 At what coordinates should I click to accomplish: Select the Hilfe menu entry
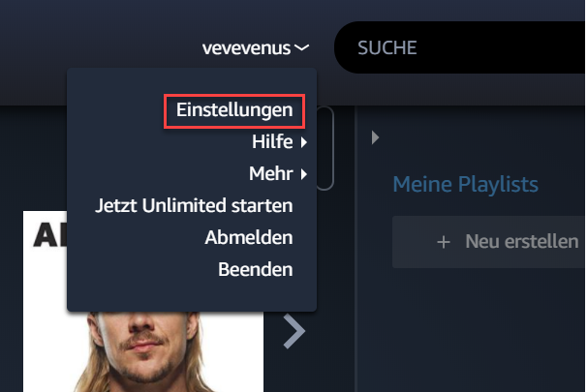click(272, 142)
